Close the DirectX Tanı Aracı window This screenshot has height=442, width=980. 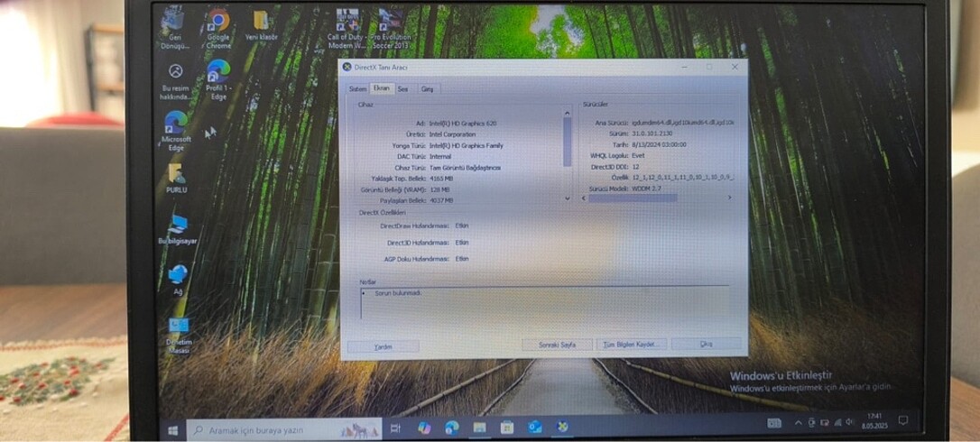click(735, 66)
